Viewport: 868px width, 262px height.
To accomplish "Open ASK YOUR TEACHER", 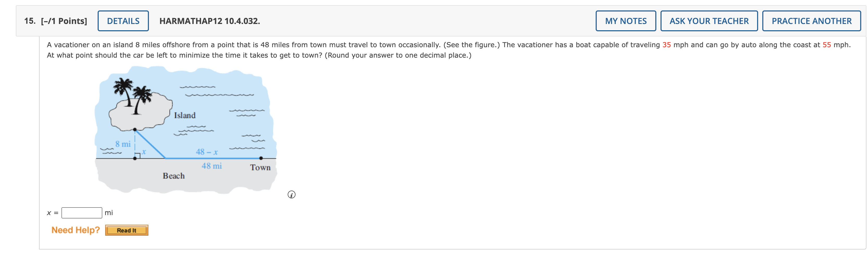I will tap(709, 21).
